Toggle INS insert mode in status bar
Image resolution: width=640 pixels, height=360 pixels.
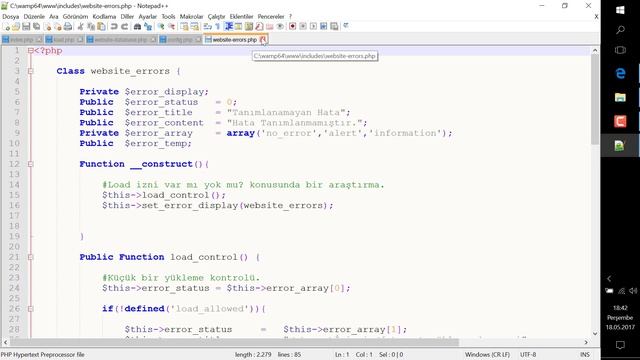pos(585,355)
